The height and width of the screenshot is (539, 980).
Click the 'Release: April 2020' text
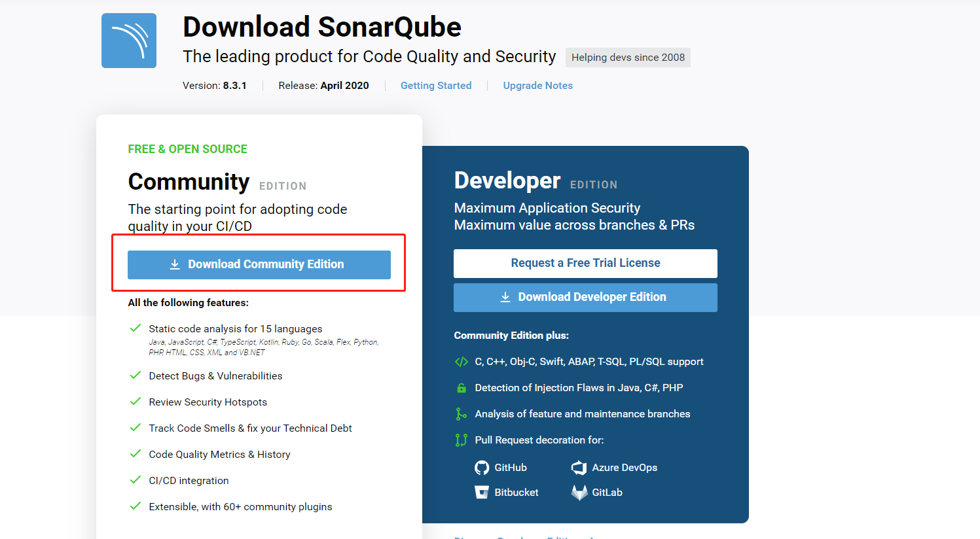point(323,86)
